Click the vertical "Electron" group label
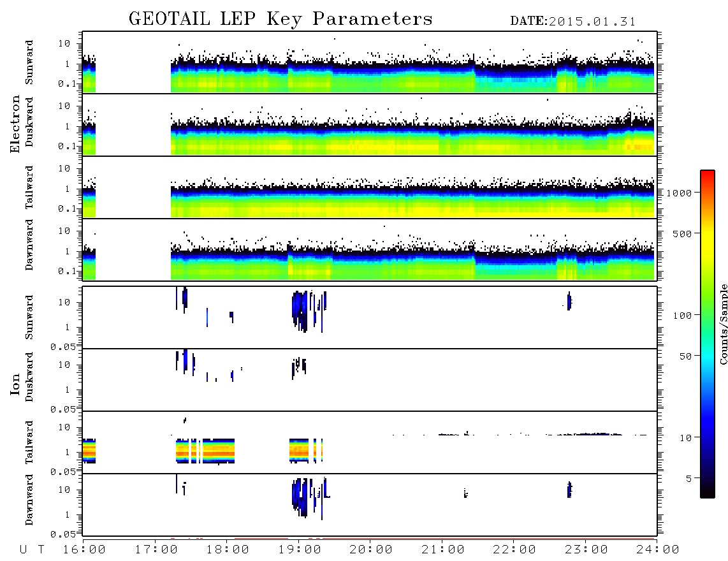This screenshot has width=728, height=561. (x=15, y=124)
